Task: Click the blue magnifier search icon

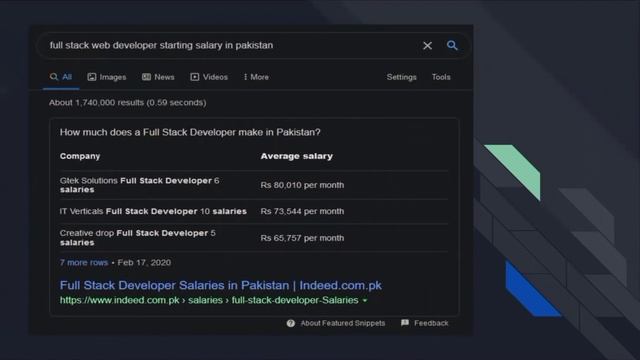Action: (452, 45)
